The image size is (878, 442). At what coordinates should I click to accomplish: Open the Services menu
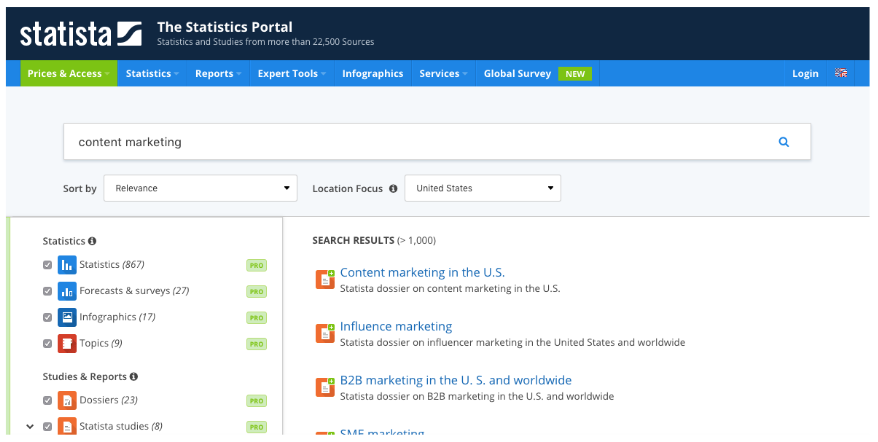[x=443, y=73]
